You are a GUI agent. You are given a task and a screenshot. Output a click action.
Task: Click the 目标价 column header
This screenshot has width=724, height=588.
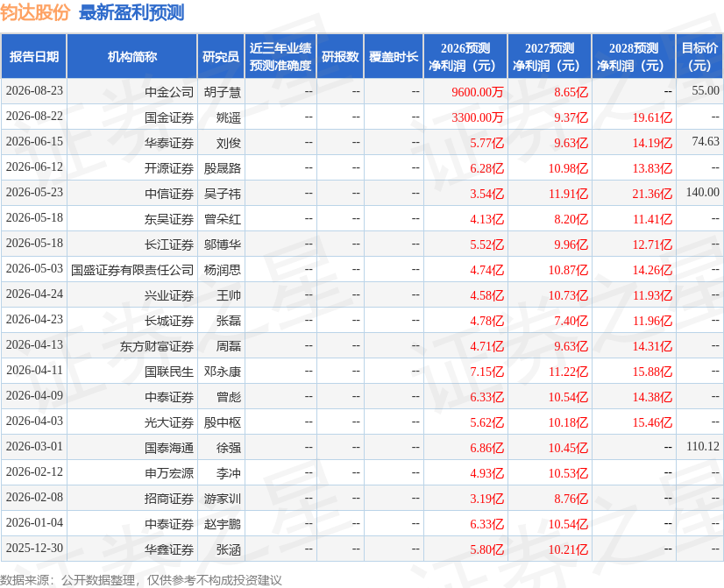(699, 56)
